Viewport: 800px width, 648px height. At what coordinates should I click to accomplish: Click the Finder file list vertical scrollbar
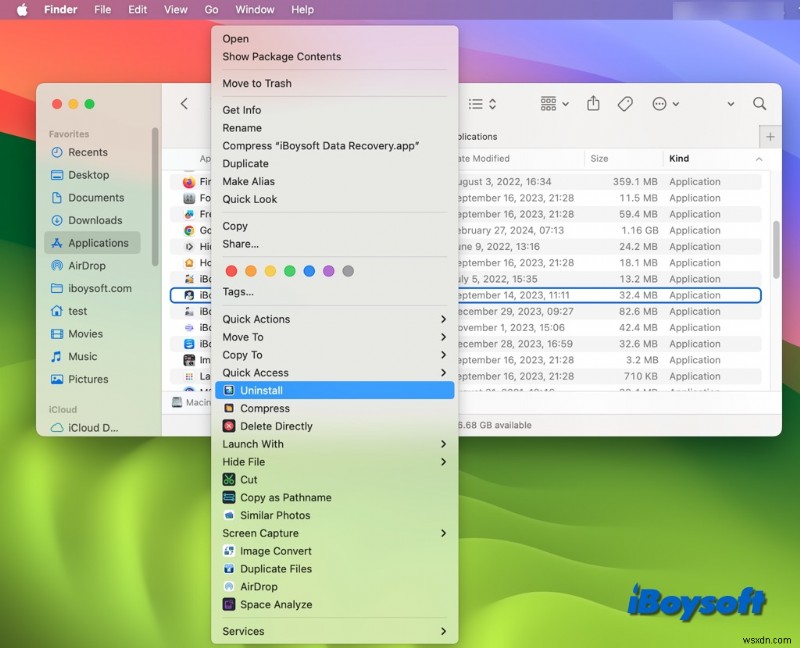(776, 250)
